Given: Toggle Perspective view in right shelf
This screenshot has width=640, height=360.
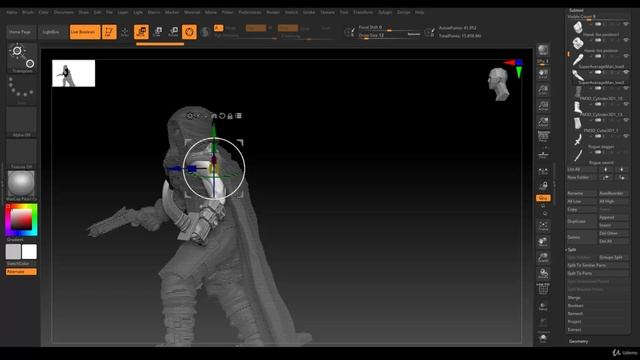Looking at the screenshot, I should click(x=543, y=138).
